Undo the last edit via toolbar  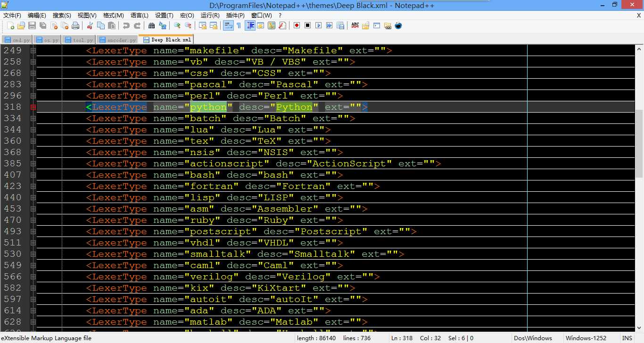tap(126, 25)
